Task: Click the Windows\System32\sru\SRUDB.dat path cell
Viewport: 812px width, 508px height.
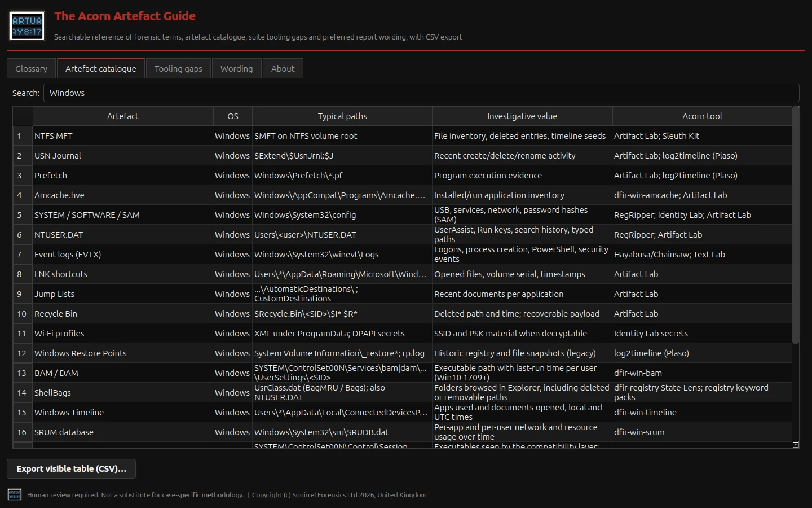Action: 342,432
